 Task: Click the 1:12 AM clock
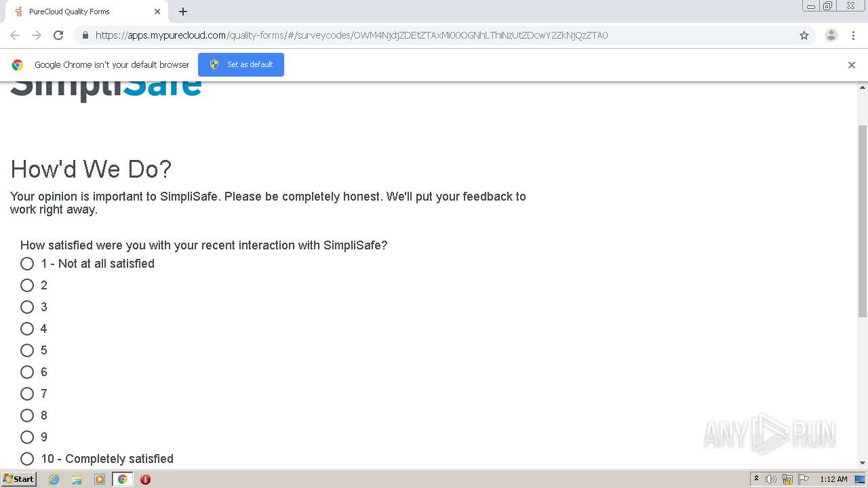[x=833, y=479]
